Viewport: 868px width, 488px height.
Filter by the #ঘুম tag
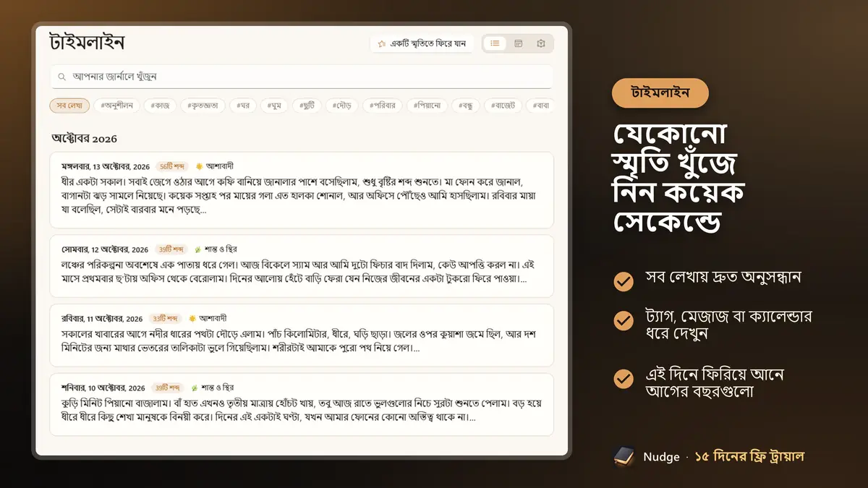(x=273, y=106)
